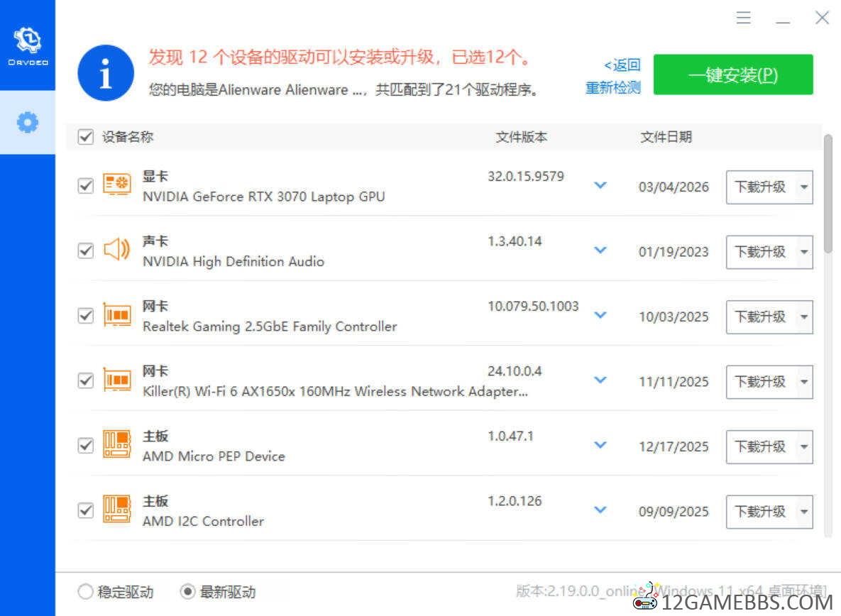Image resolution: width=841 pixels, height=616 pixels.
Task: Select the 稳定驱动 radio button
Action: pyautogui.click(x=85, y=591)
